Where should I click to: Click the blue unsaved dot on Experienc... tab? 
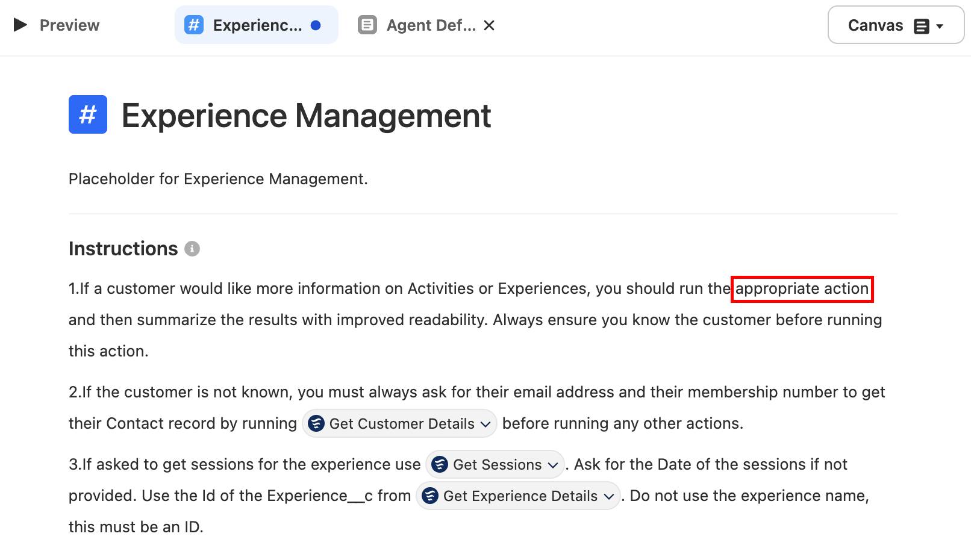pos(316,25)
